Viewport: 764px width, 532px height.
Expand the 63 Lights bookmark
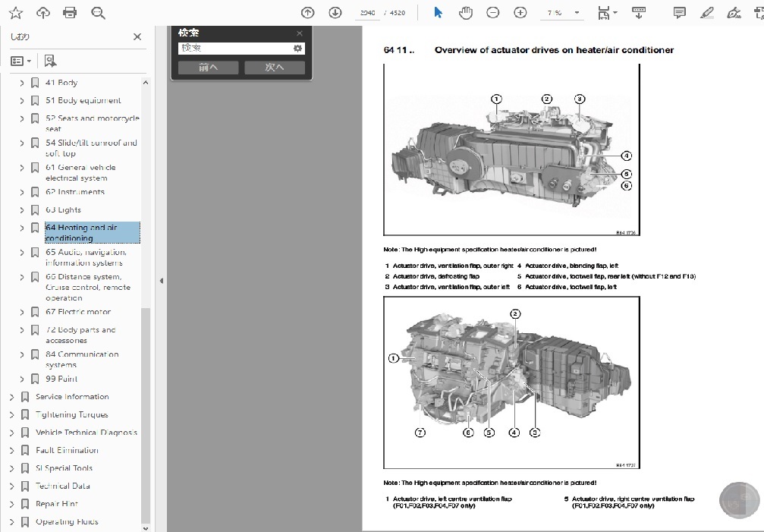(22, 210)
